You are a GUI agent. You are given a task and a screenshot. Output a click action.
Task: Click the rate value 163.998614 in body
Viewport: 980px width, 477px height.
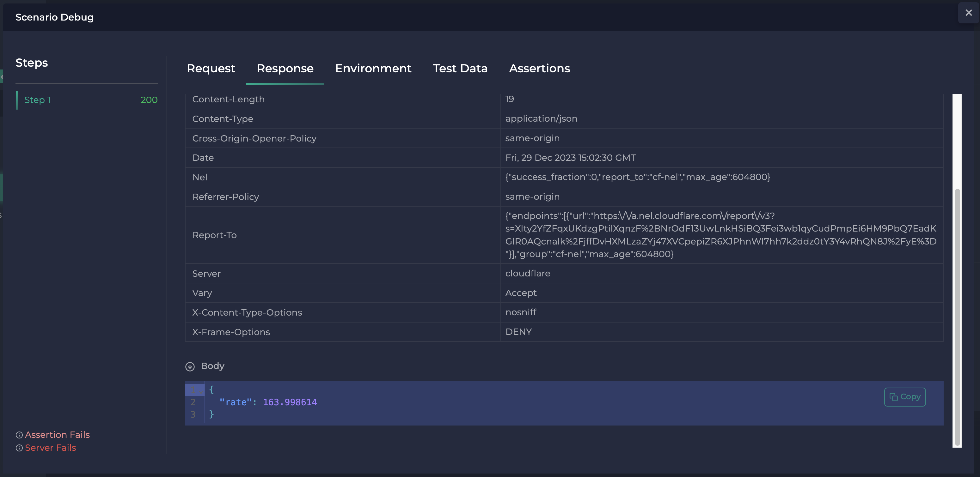pyautogui.click(x=290, y=402)
